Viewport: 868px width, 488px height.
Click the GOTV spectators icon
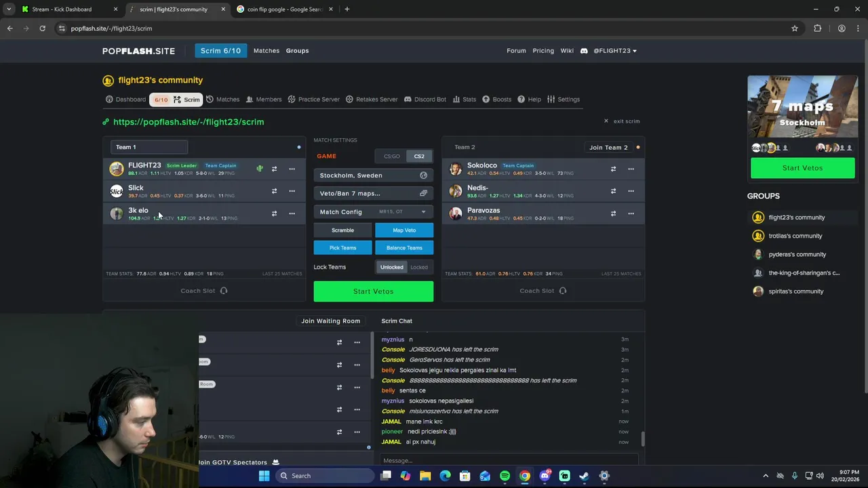tap(275, 462)
